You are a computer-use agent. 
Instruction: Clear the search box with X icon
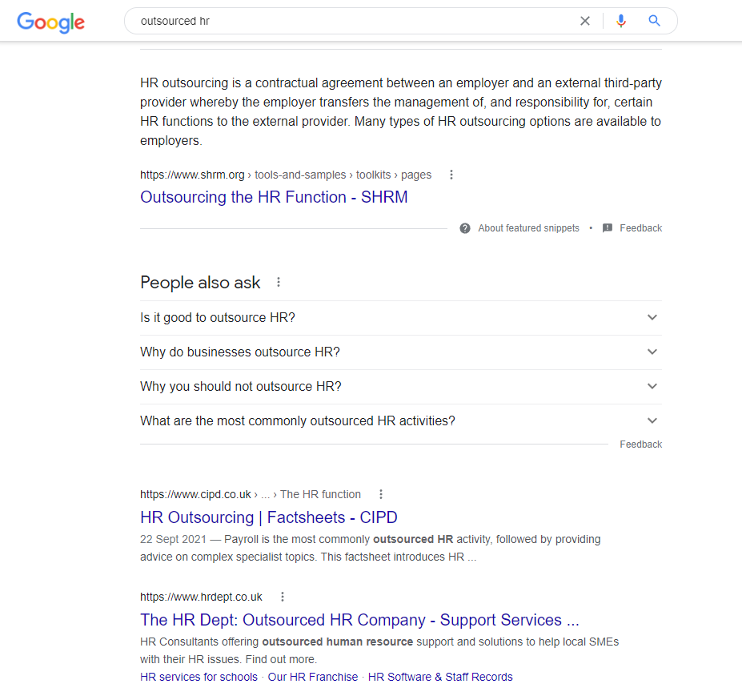pyautogui.click(x=585, y=21)
